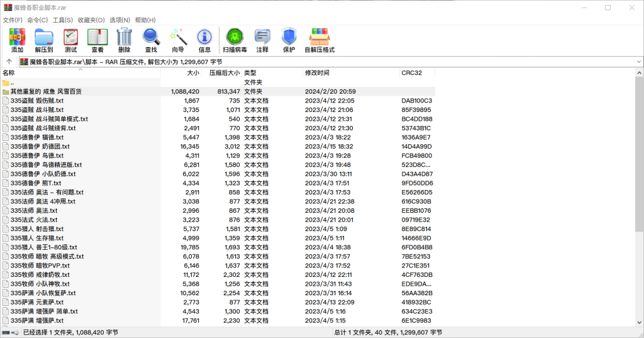
Task: Open the 命令(C) menu
Action: [x=37, y=20]
